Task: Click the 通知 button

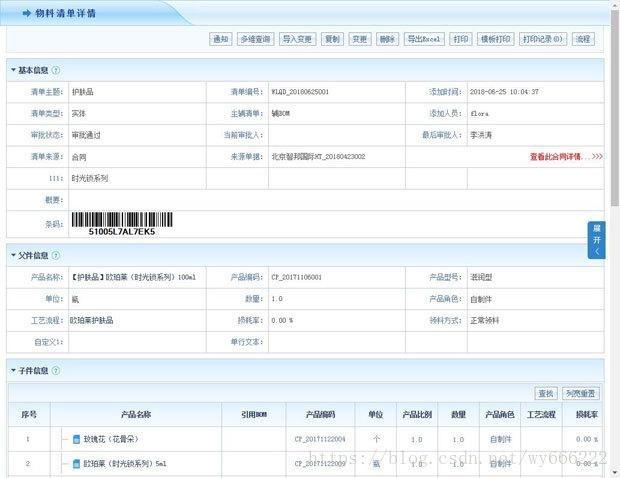Action: pos(220,39)
